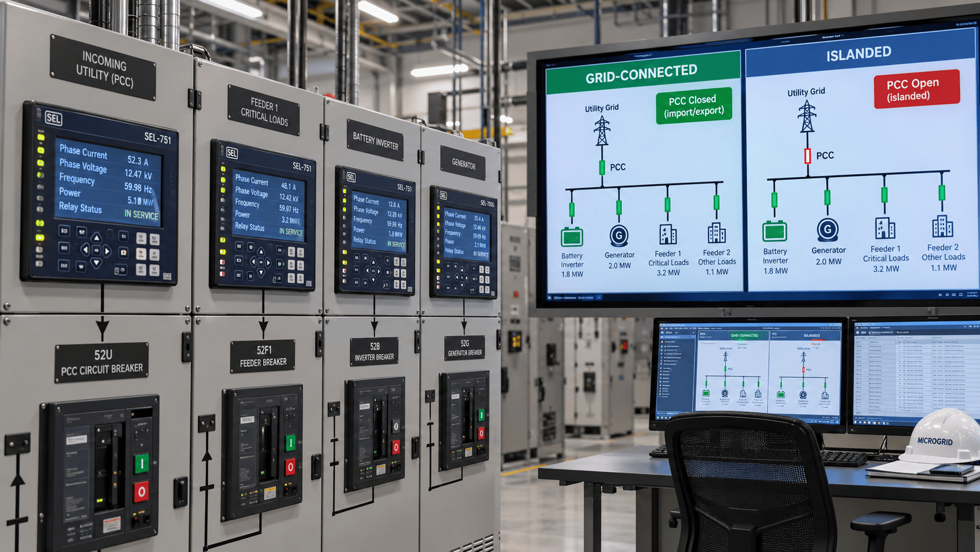Click the 52U PCC CIRCUIT BREAKER nameplate

(x=102, y=363)
